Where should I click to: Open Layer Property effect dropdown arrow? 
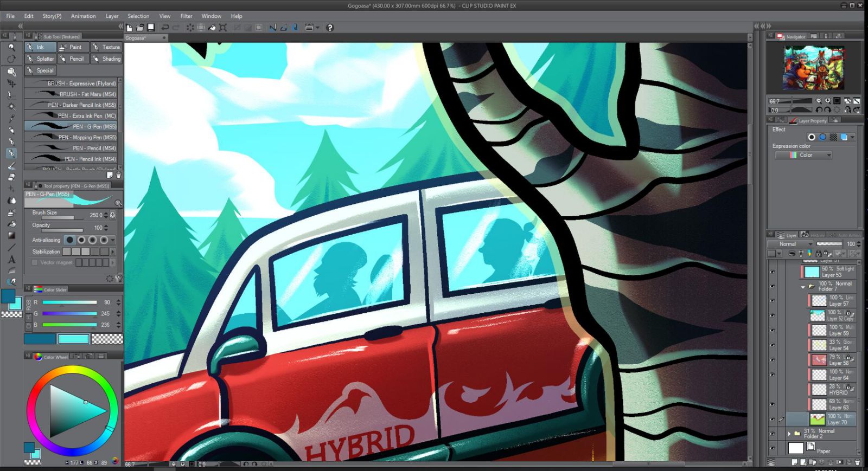853,137
